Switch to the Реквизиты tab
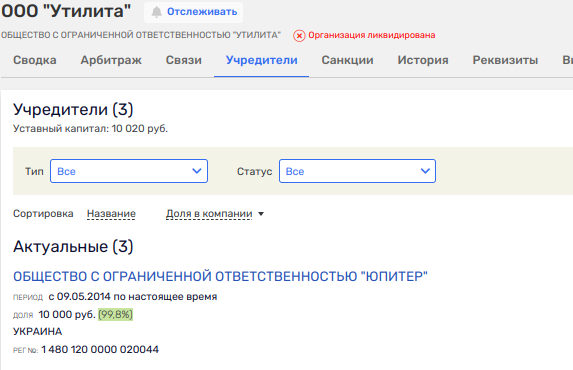 coord(505,60)
